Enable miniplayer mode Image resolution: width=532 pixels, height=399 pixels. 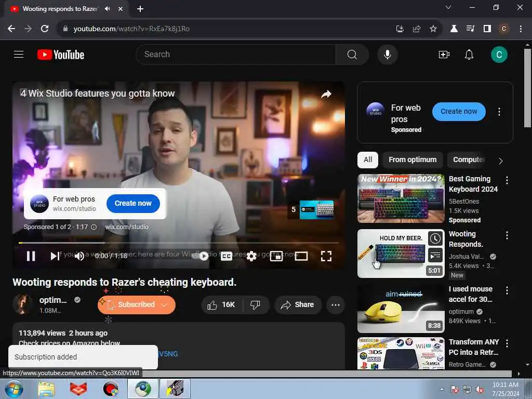coord(276,256)
